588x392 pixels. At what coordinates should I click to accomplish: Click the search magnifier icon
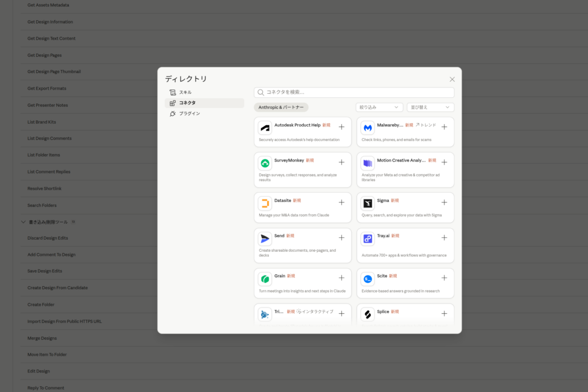(x=261, y=93)
